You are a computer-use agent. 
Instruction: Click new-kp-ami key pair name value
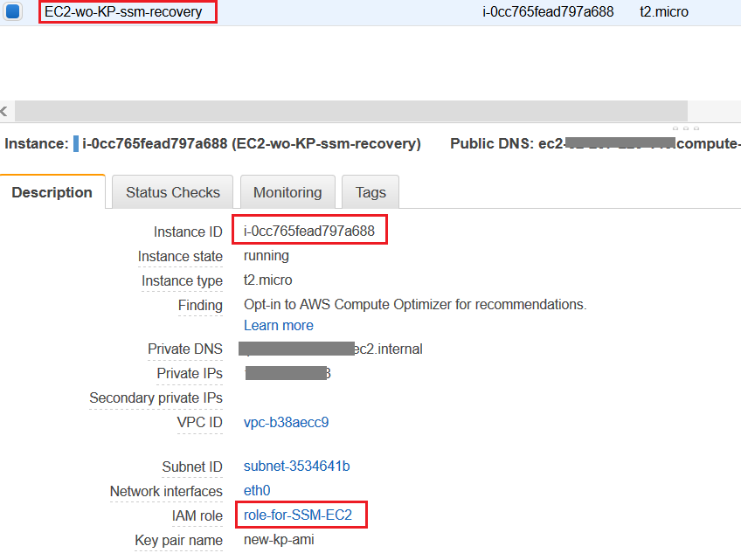[279, 540]
